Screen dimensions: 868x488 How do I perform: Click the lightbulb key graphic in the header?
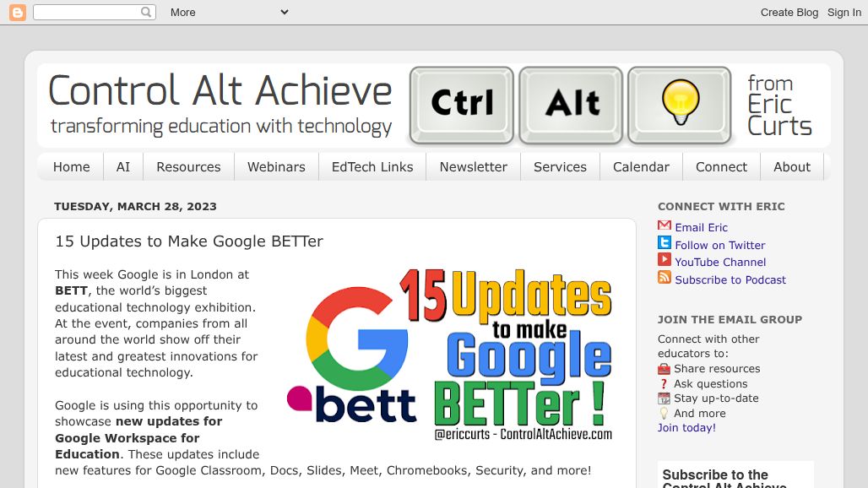(x=680, y=105)
